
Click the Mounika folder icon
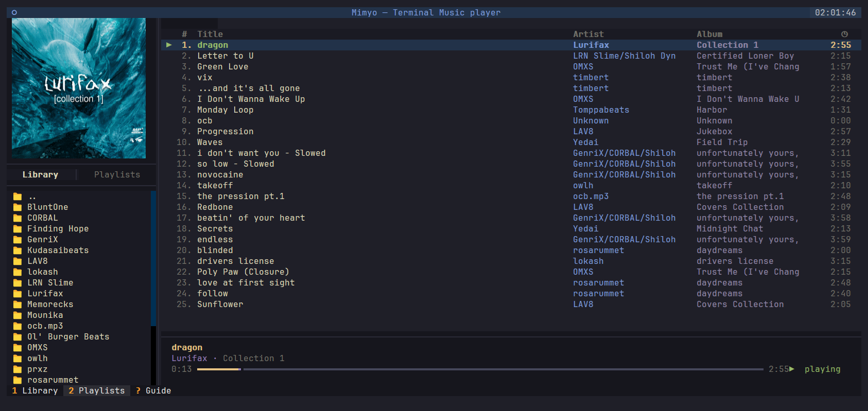(18, 315)
